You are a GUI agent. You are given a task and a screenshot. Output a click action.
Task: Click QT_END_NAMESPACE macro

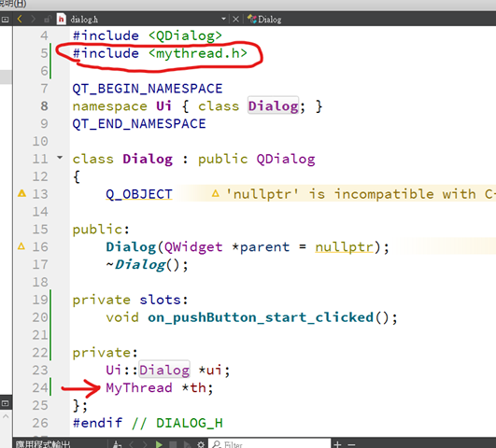pos(139,123)
